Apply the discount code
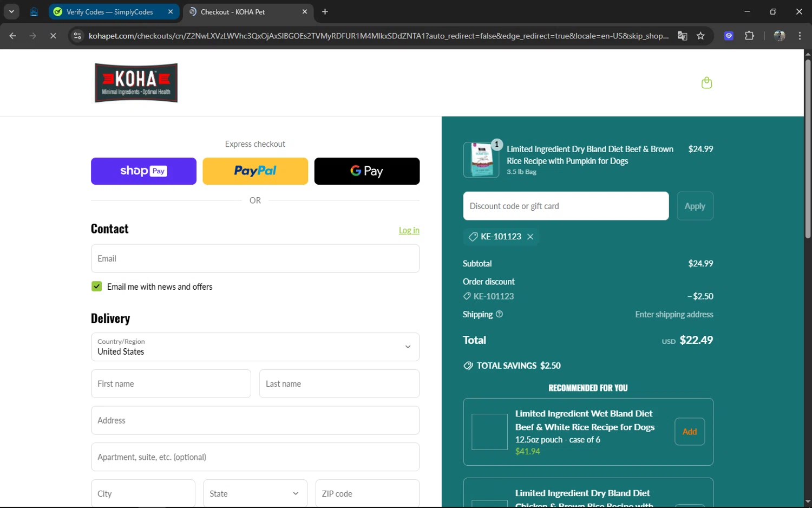 (695, 206)
